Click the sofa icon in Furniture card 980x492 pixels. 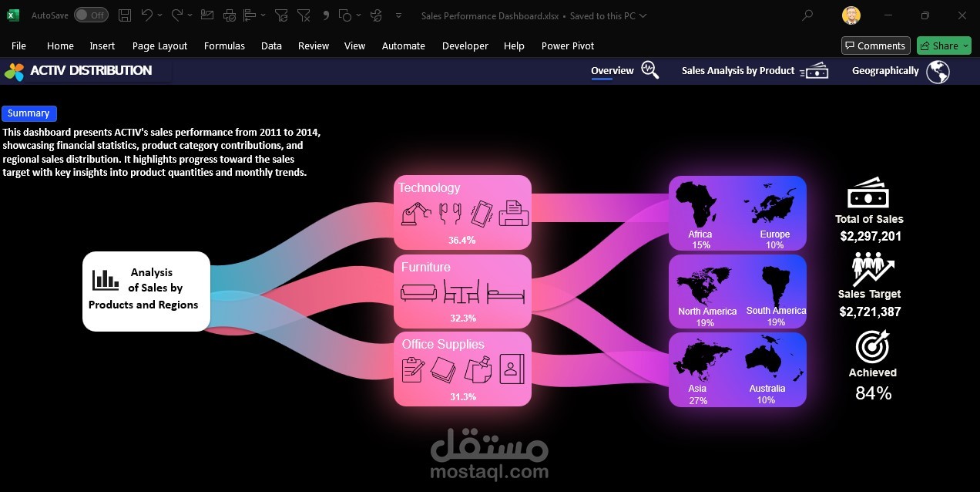coord(419,293)
